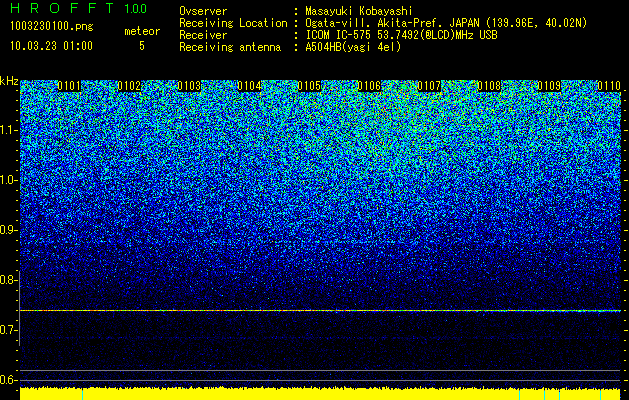Click the date stamp 10.03.23 01:00
Image resolution: width=629 pixels, height=400 pixels.
point(51,46)
